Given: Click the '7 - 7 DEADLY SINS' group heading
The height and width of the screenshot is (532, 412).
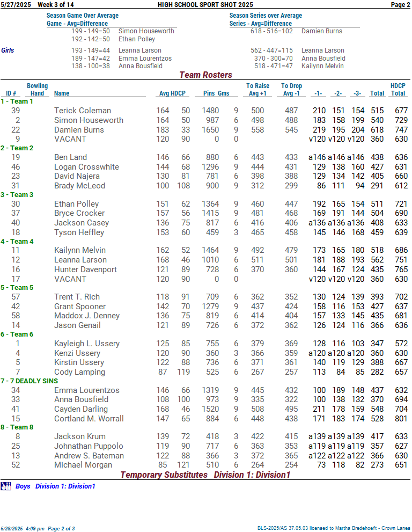Looking at the screenshot, I should [29, 381].
